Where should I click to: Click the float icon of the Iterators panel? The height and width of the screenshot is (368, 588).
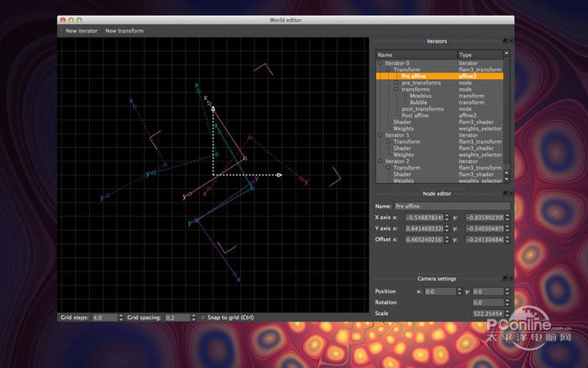505,40
